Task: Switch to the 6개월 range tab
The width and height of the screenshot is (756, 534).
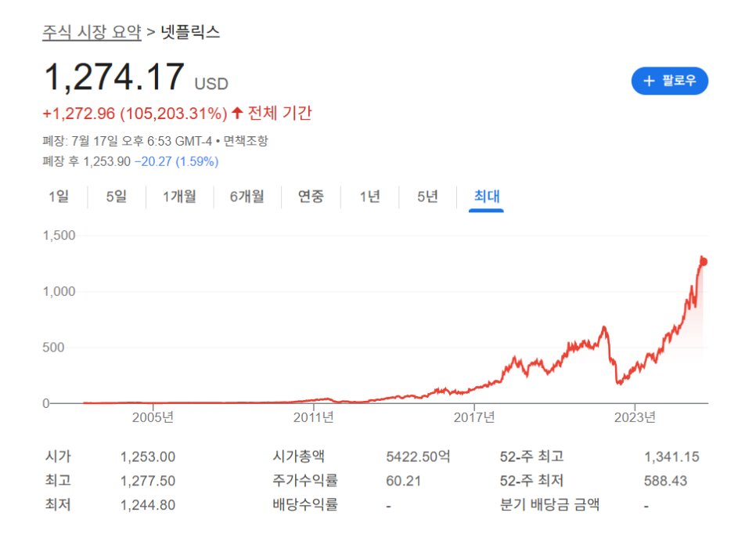Action: click(247, 197)
